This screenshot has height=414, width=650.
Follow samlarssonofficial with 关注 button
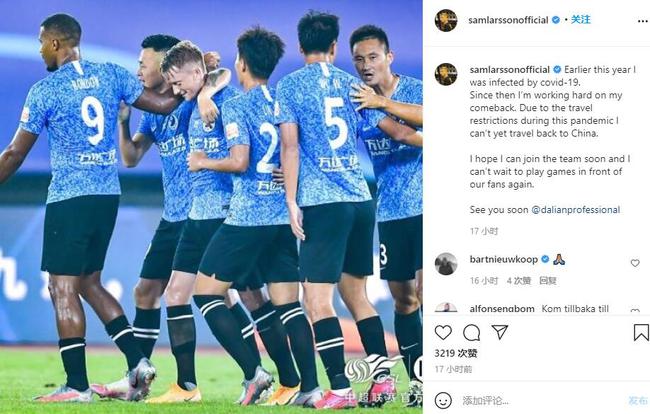click(581, 19)
